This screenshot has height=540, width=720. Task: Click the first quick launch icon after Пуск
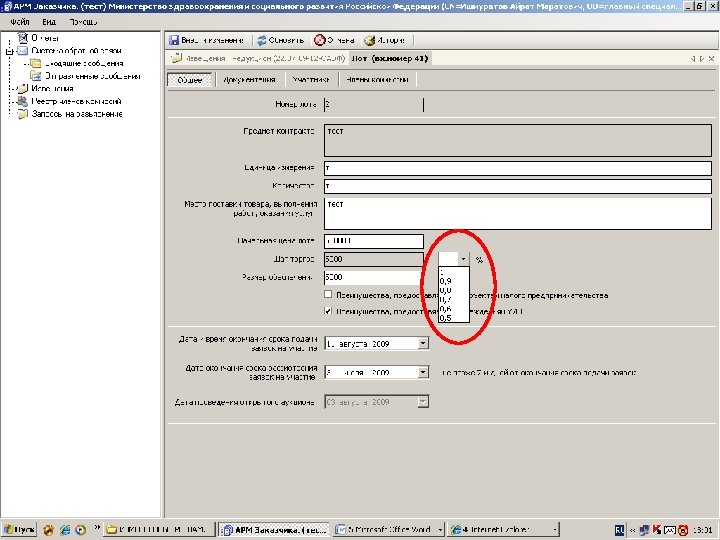(49, 530)
